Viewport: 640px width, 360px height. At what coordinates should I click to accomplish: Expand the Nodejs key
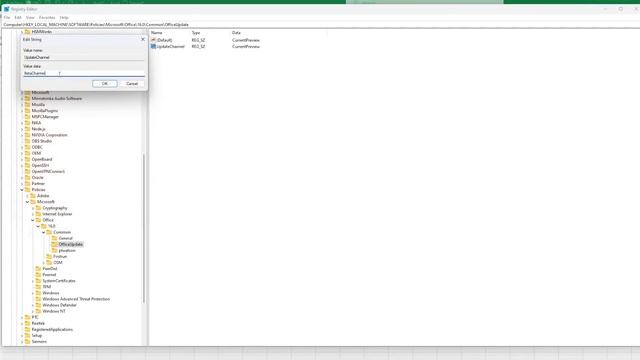click(x=22, y=129)
